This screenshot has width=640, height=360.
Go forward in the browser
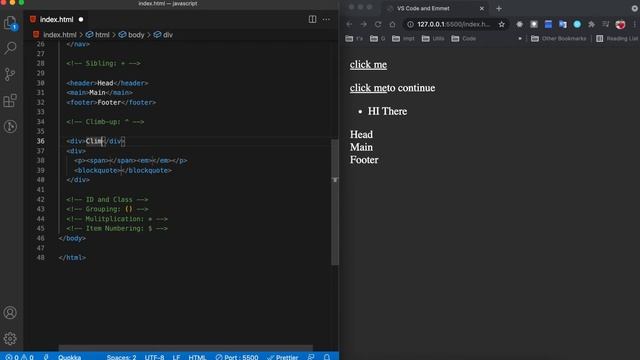click(363, 24)
